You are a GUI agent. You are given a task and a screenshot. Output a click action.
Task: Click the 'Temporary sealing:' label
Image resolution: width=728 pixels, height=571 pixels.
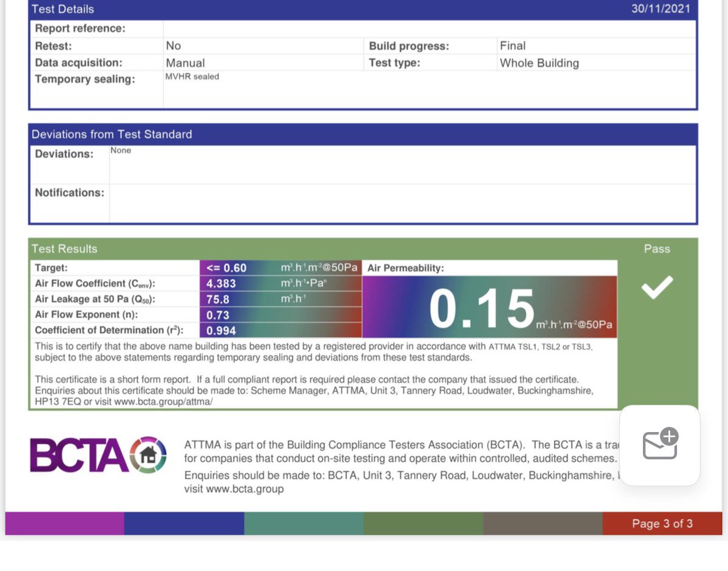point(85,79)
